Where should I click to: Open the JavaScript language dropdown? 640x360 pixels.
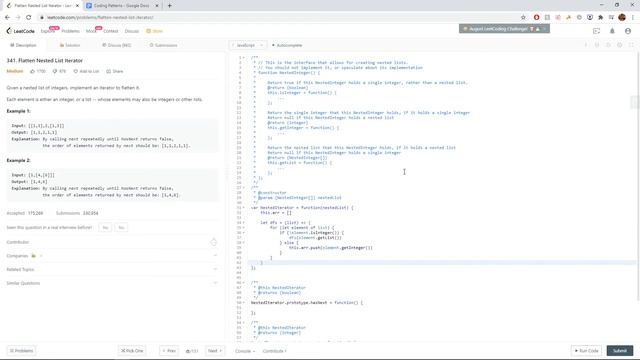point(248,45)
